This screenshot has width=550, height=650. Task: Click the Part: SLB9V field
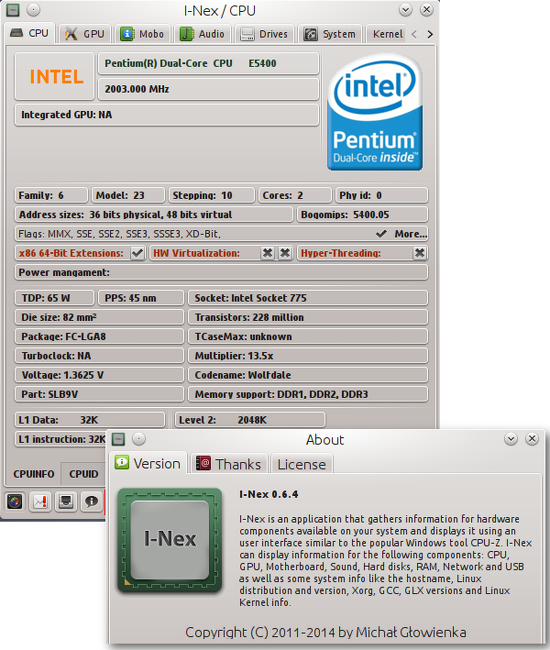[x=99, y=394]
